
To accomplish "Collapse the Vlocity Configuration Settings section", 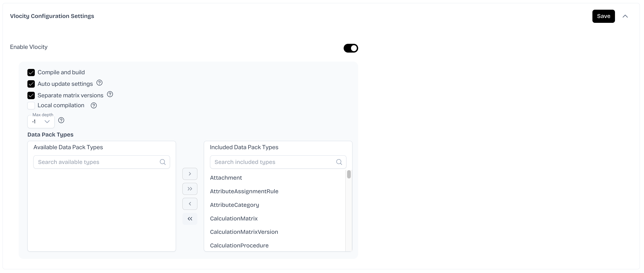I will [625, 16].
